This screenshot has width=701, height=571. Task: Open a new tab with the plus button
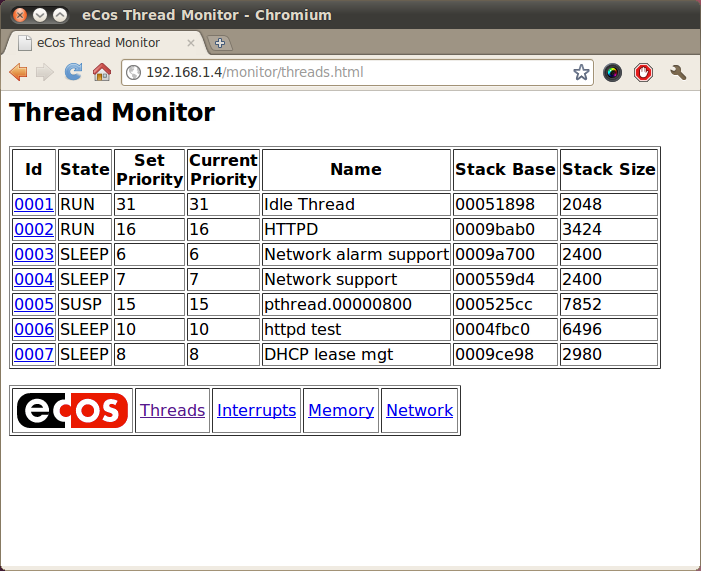point(220,43)
